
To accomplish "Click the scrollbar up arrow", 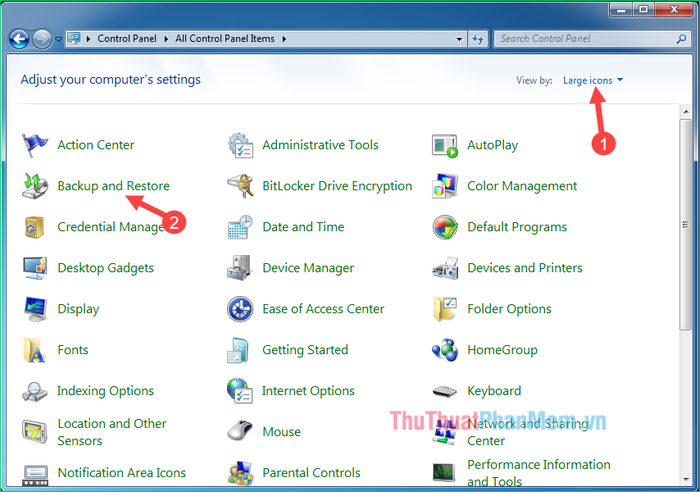I will pos(686,111).
